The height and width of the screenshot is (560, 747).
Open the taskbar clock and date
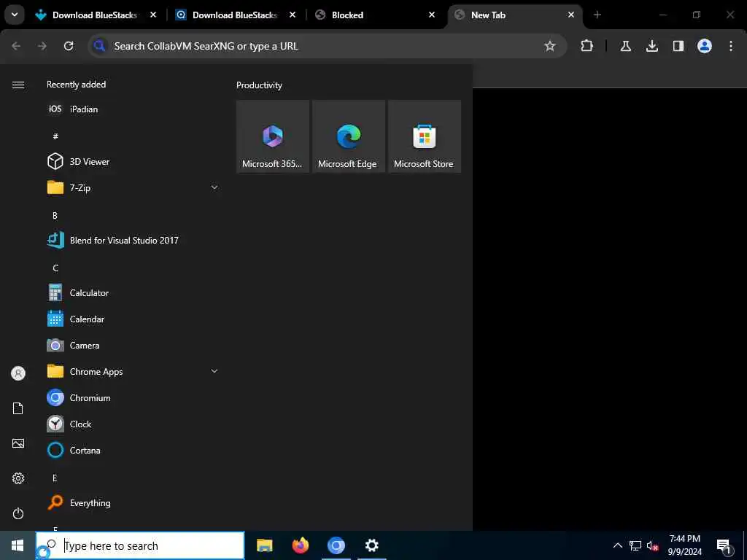pos(684,545)
